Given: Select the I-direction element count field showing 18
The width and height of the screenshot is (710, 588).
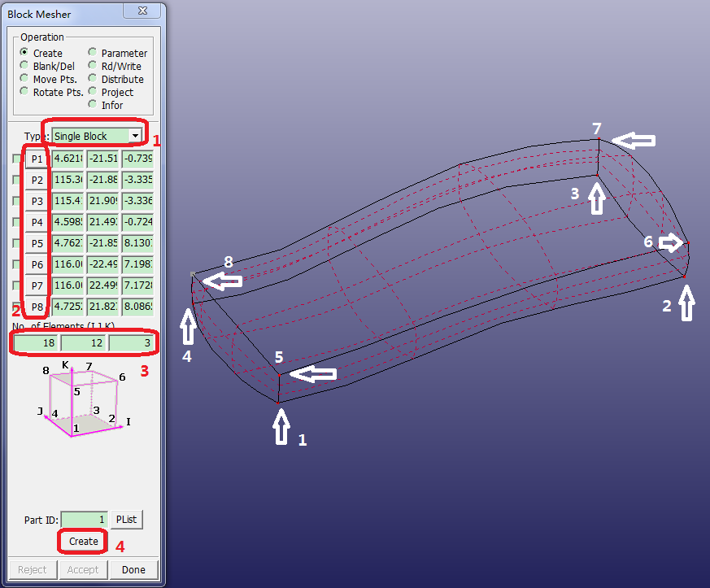Looking at the screenshot, I should coord(34,342).
